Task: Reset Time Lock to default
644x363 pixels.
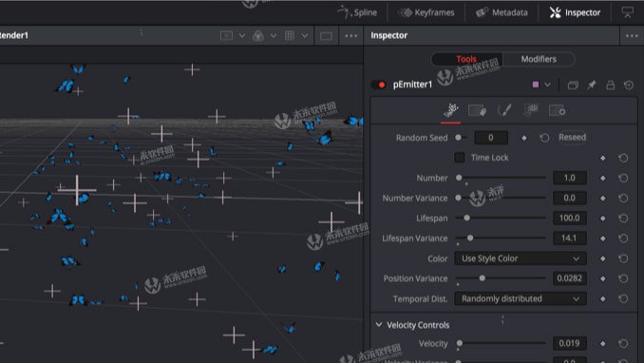Action: coord(623,158)
